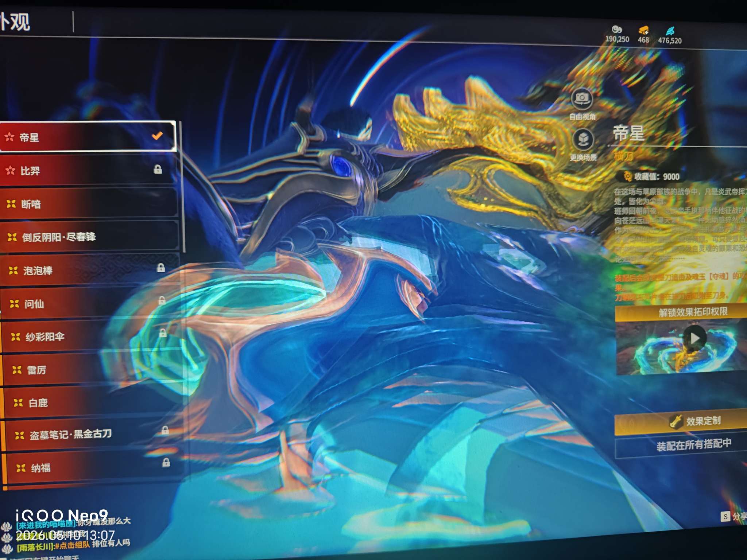This screenshot has height=560, width=747.
Task: Click the orange checkmark on the 帝星 row
Action: click(x=157, y=136)
